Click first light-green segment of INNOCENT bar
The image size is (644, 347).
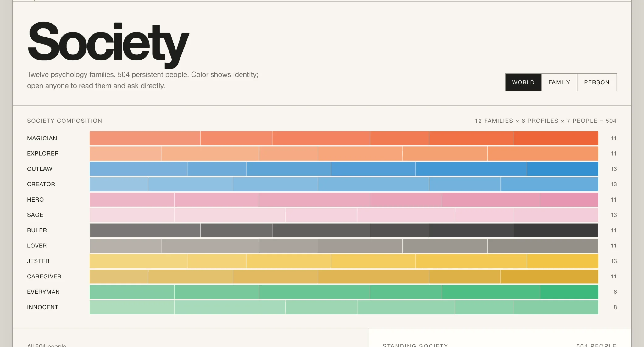[132, 307]
